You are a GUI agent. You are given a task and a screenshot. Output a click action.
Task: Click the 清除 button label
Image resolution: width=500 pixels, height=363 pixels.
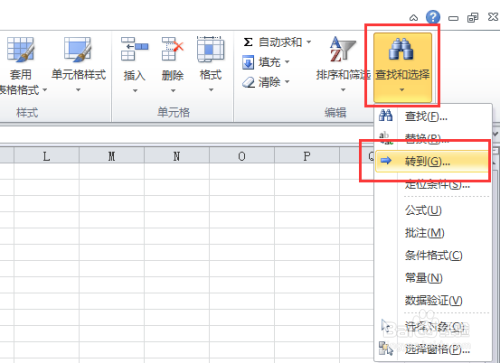tap(269, 82)
